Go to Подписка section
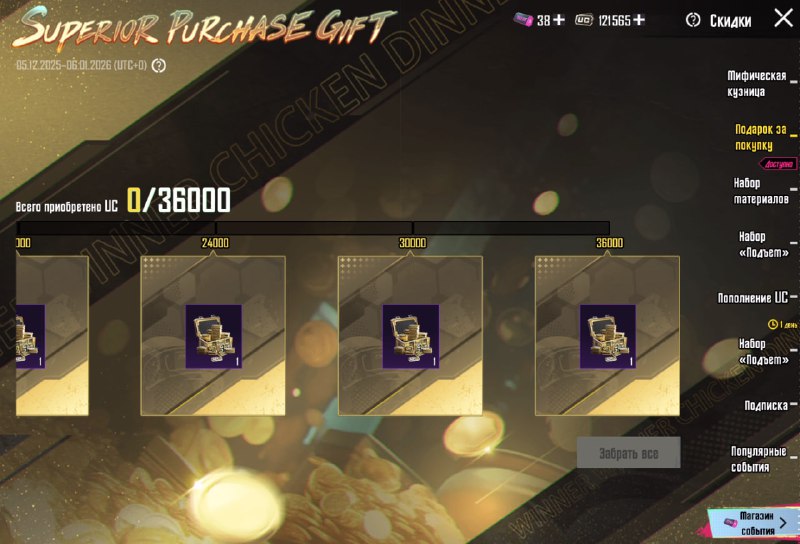The height and width of the screenshot is (544, 800). pos(766,405)
